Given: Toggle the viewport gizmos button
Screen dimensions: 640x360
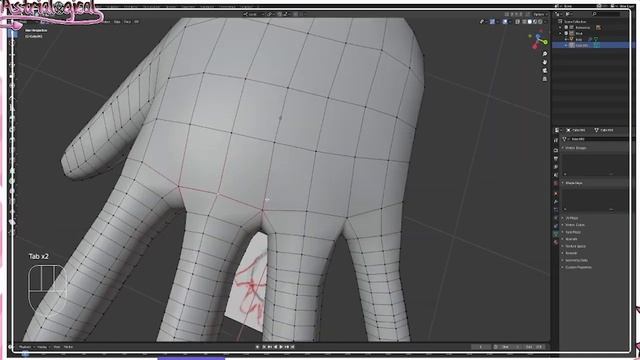Looking at the screenshot, I should pos(492,22).
